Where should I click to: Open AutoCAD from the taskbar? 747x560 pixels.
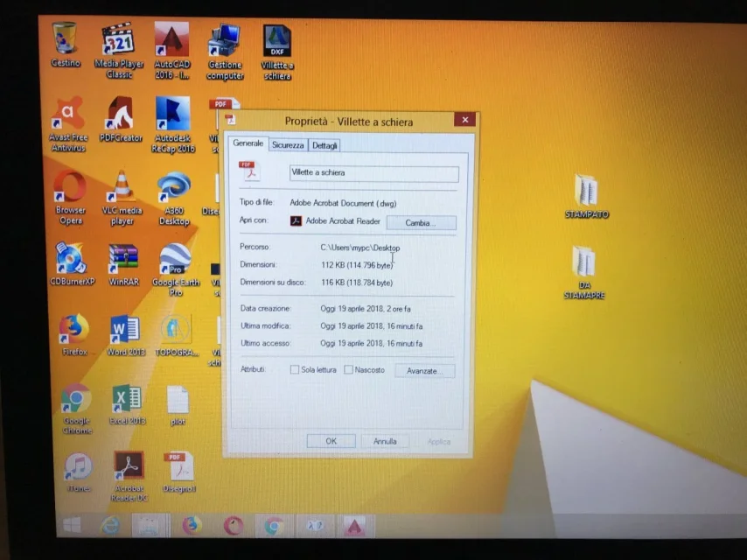click(355, 527)
